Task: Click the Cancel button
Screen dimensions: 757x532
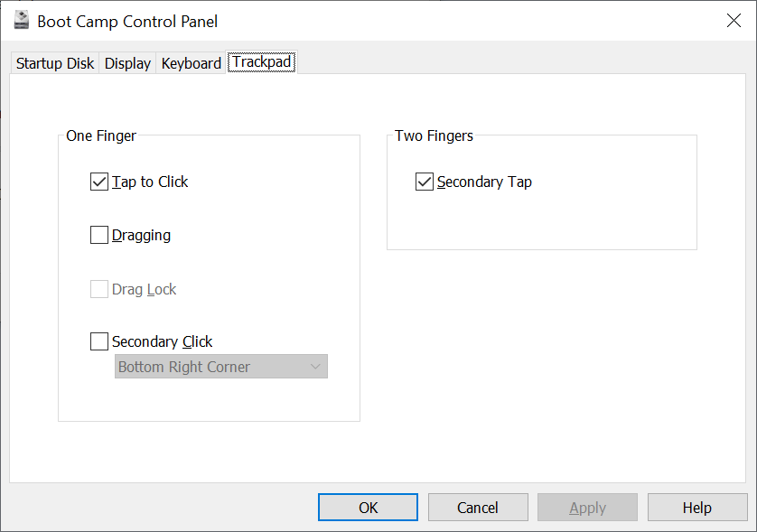Action: (x=478, y=508)
